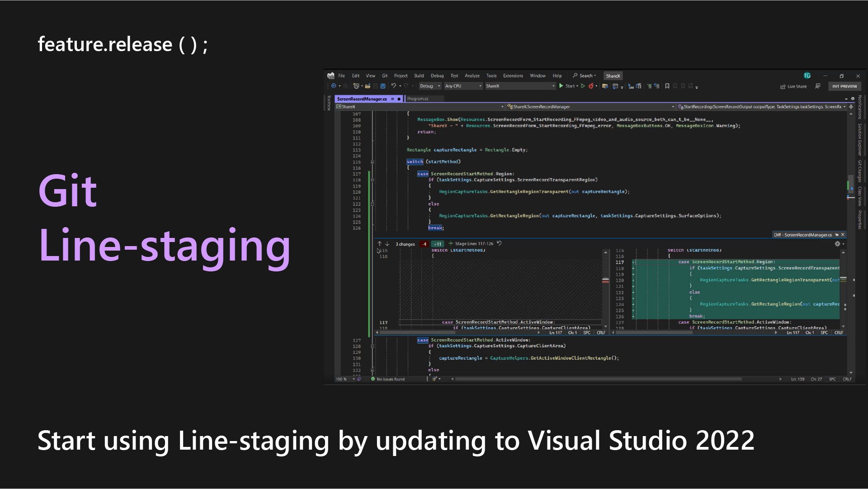Open the Debug configuration dropdown
The image size is (868, 489).
click(429, 86)
